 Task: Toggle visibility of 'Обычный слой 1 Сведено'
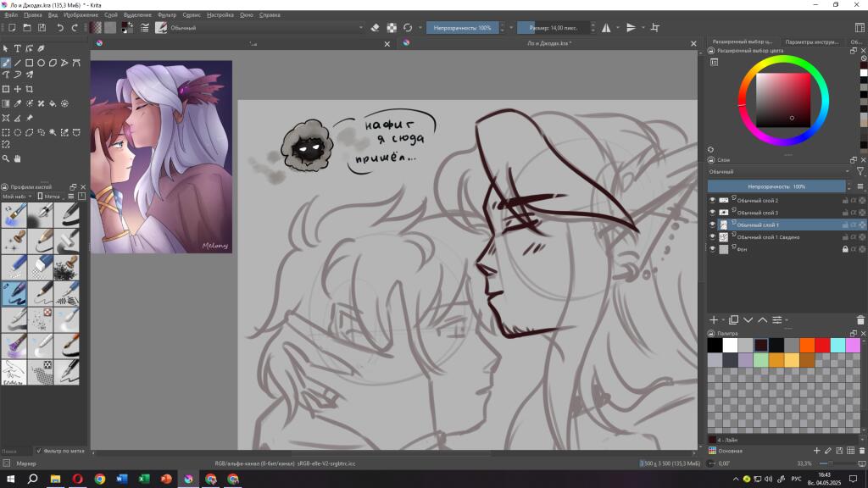tap(712, 237)
